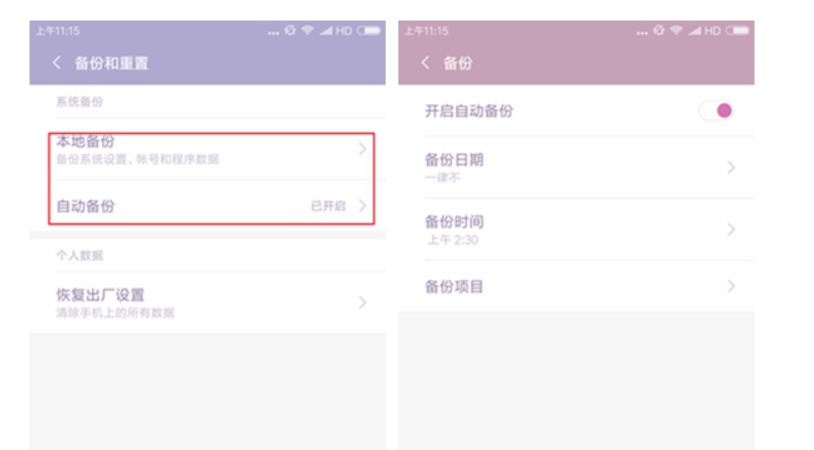814x450 pixels.
Task: Tap the 自动备份 label
Action: (85, 206)
